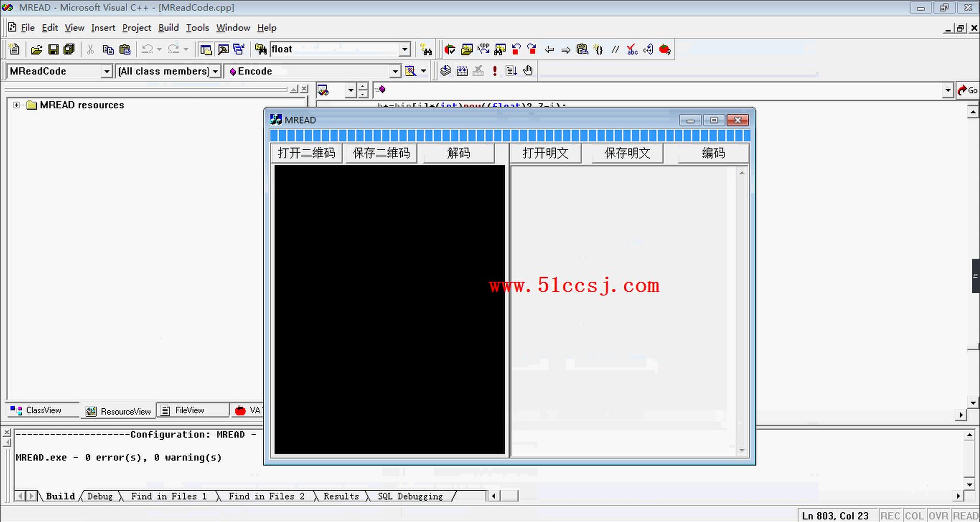
Task: Click the insert braces icon
Action: tap(599, 49)
